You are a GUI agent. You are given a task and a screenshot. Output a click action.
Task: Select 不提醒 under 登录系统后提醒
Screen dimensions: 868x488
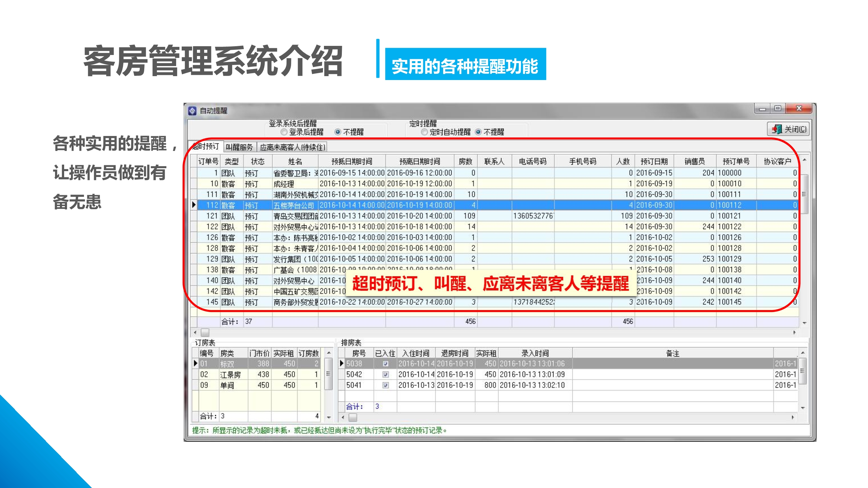click(x=338, y=132)
